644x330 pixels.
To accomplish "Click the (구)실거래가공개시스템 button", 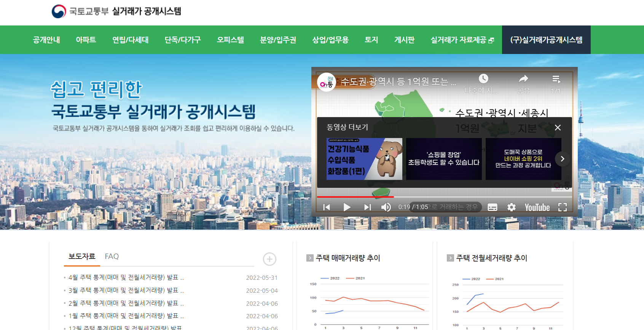I will point(546,40).
